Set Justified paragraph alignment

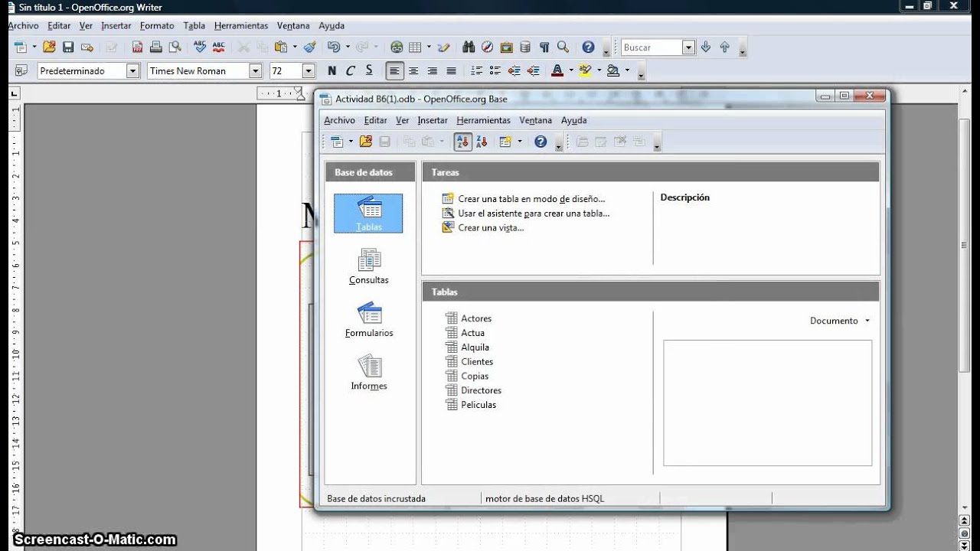coord(451,70)
